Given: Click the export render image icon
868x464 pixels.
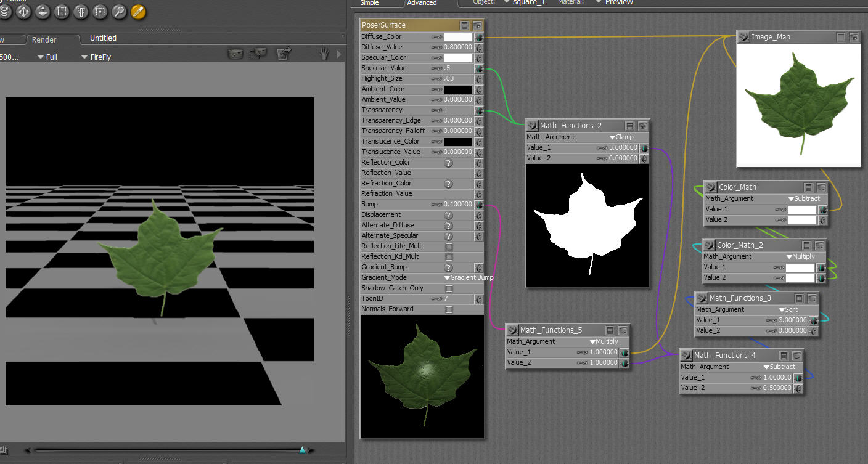Looking at the screenshot, I should click(x=284, y=54).
